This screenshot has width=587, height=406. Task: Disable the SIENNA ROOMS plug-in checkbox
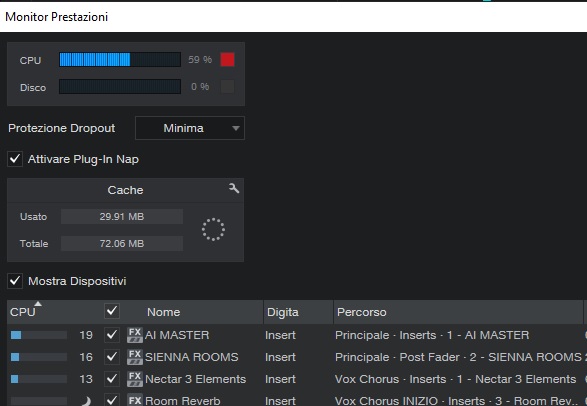click(112, 357)
